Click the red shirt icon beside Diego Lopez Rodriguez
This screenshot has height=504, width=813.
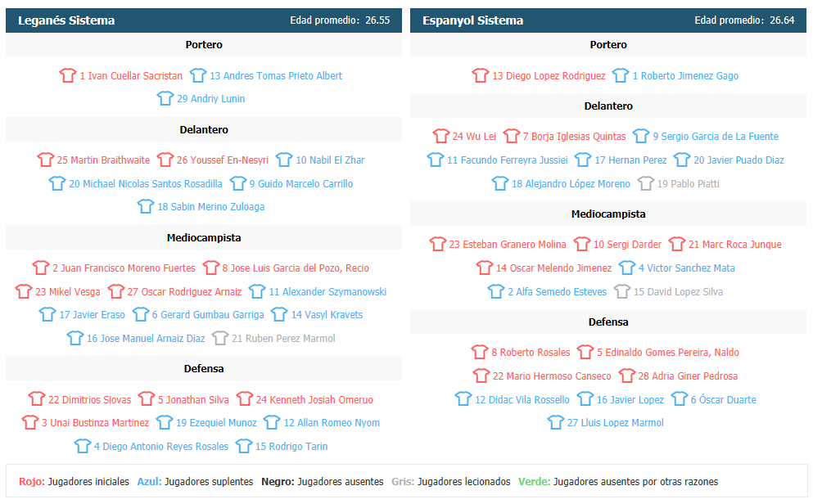click(481, 75)
